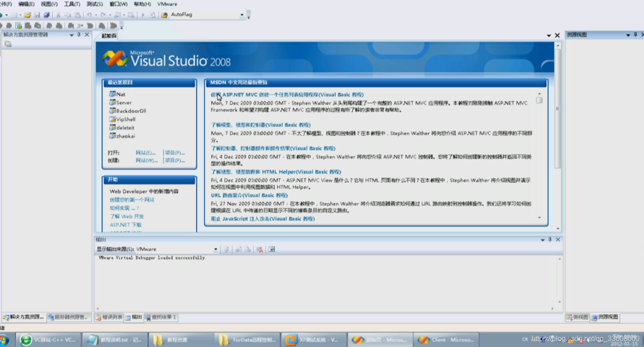
Task: Open URL 路由简介(Visual Basic 教程) article link
Action: (249, 195)
